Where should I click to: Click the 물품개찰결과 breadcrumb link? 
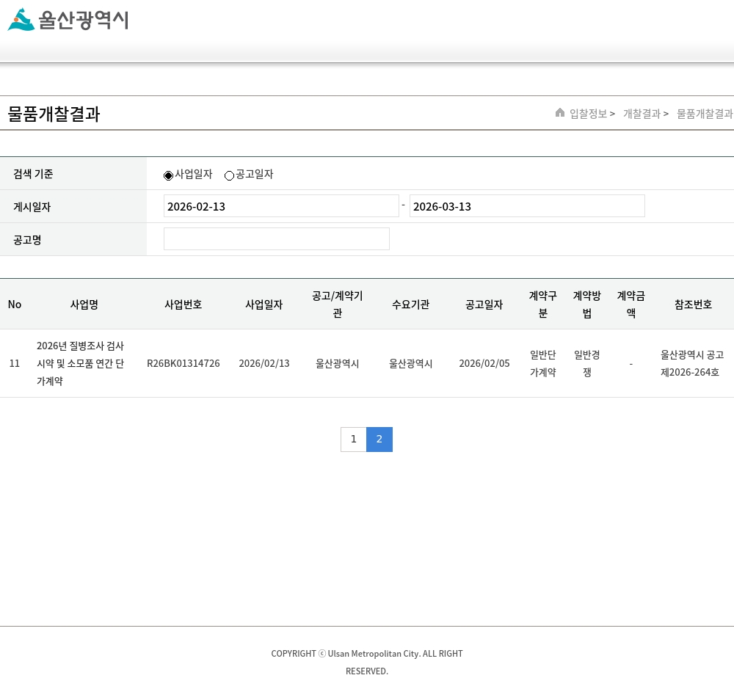[704, 114]
